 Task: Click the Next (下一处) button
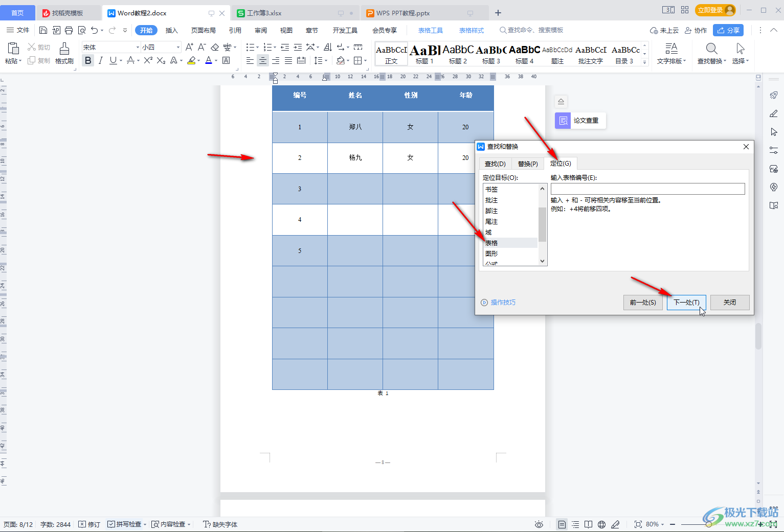tap(686, 303)
